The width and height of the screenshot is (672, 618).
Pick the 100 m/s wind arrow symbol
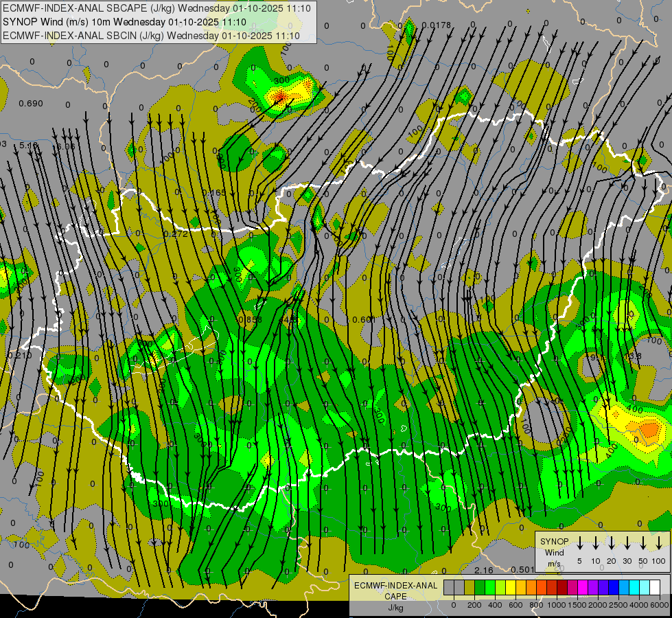[659, 543]
